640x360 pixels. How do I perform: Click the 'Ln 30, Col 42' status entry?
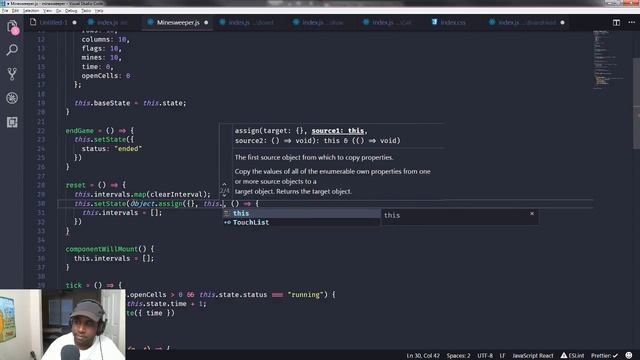point(423,356)
